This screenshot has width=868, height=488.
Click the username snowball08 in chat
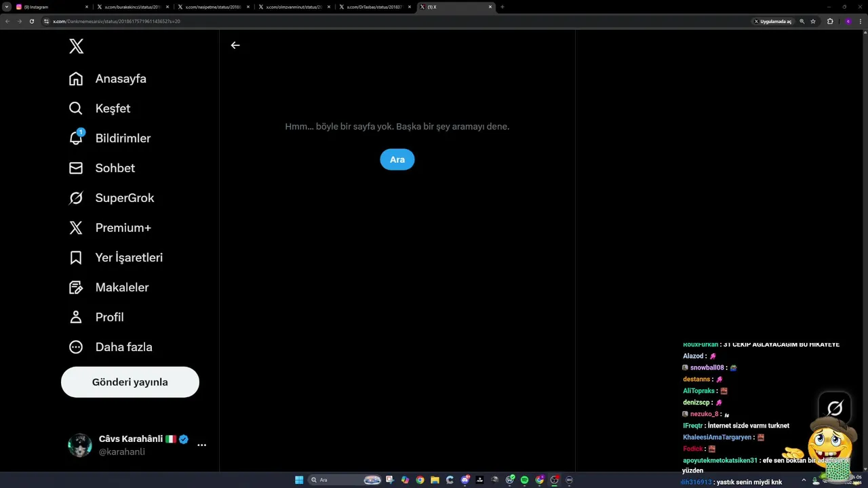pos(707,368)
